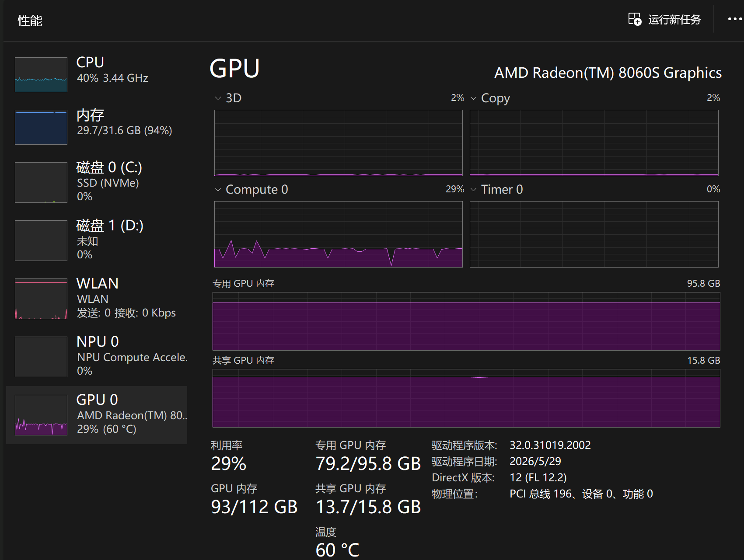Open the Disk 0 (C:) thumbnail graph
This screenshot has height=560, width=744.
point(41,182)
